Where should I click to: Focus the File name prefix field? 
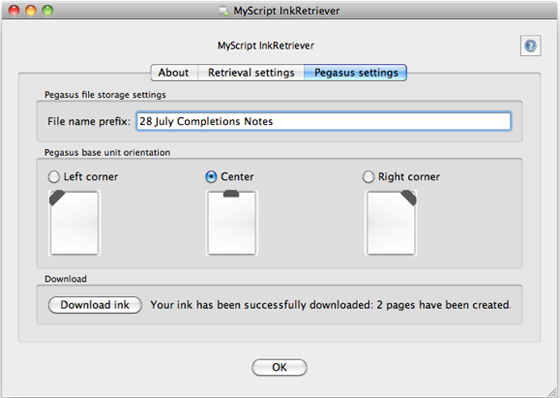[x=324, y=121]
